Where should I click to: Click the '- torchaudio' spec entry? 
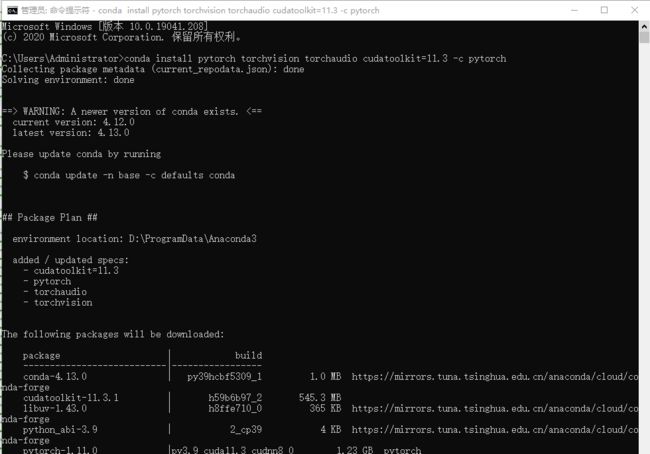point(55,292)
